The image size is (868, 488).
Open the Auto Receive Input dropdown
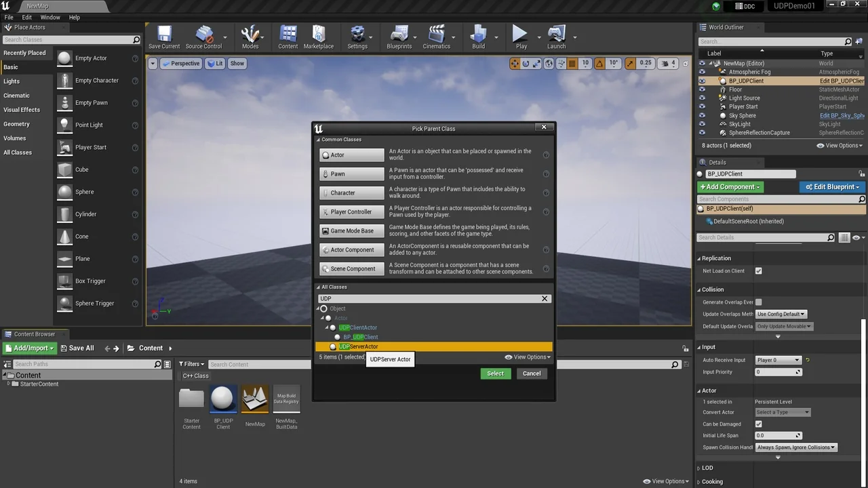coord(778,360)
